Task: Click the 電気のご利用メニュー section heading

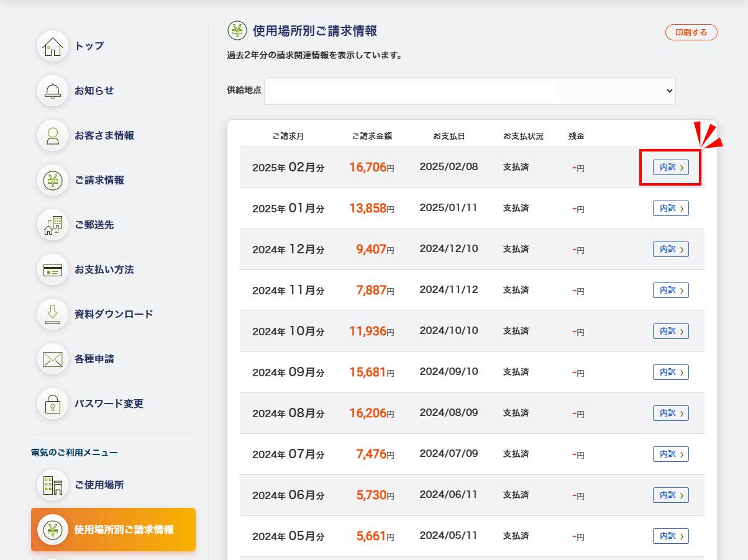Action: [x=75, y=453]
